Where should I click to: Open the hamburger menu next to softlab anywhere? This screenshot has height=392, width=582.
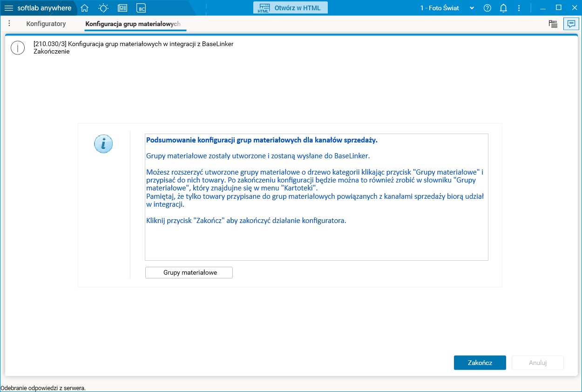click(x=9, y=8)
